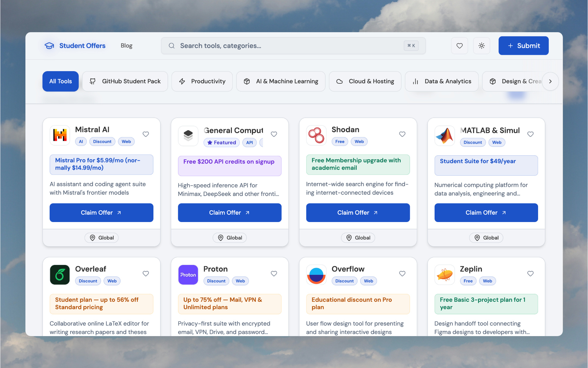Click the AI tag on Mistral AI card
The height and width of the screenshot is (368, 588).
[81, 142]
